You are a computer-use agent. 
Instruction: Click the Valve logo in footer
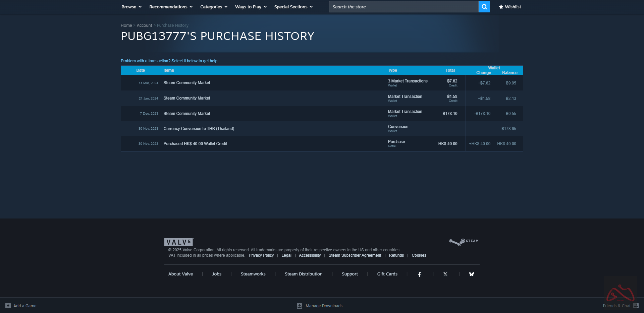179,242
